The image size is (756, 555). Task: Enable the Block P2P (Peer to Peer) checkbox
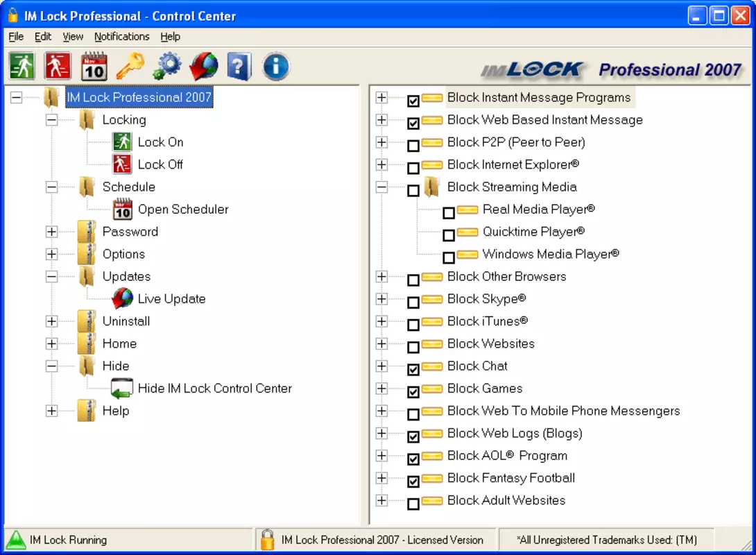coord(413,146)
